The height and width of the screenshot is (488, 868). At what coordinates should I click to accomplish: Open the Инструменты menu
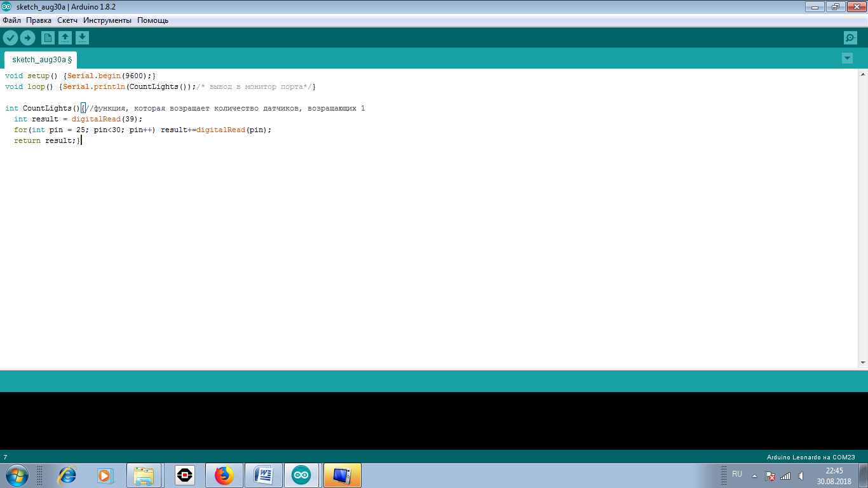click(x=107, y=20)
